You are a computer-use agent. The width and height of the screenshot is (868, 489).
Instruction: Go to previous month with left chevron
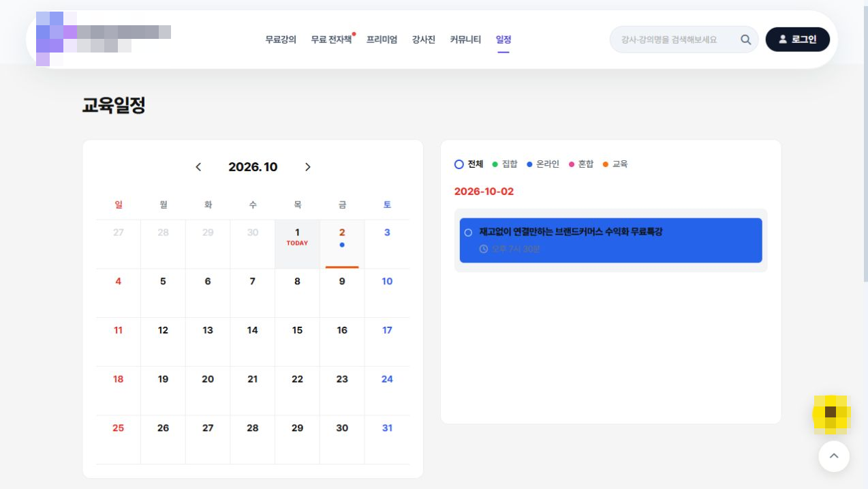198,167
